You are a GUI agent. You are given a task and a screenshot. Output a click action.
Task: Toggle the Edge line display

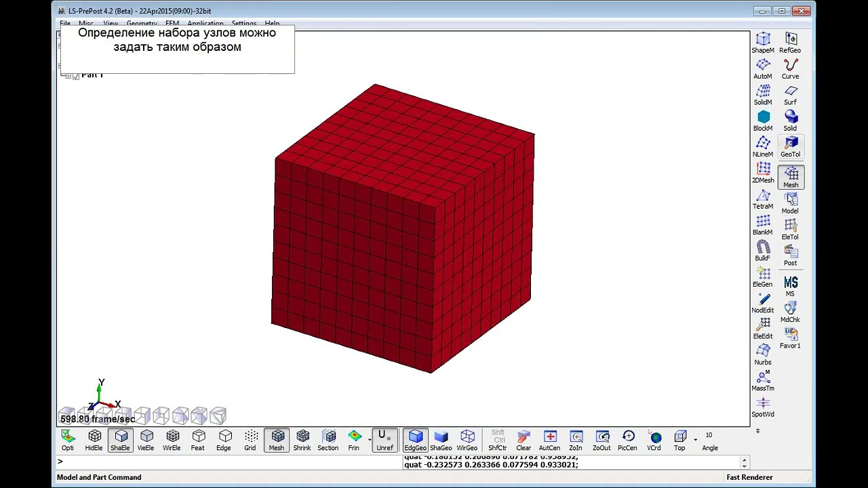(224, 441)
